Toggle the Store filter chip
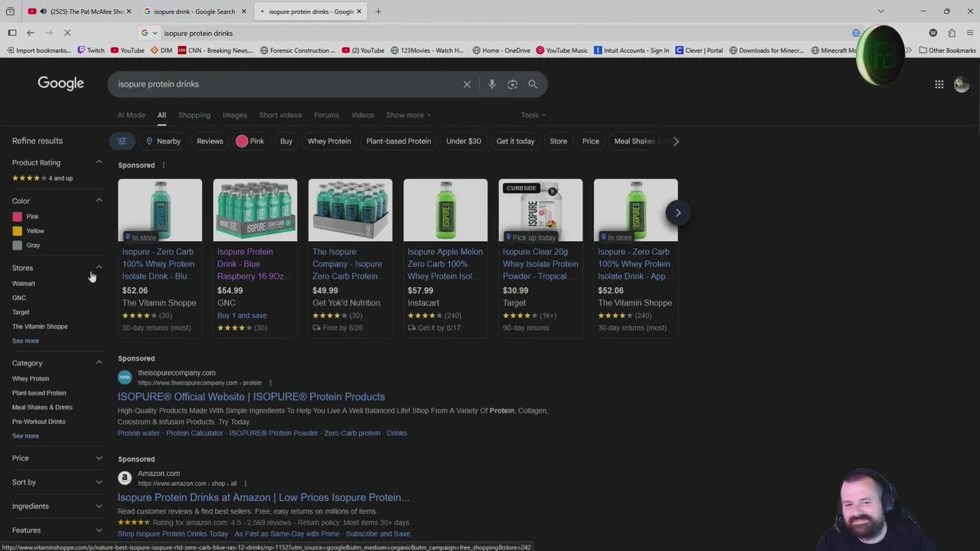This screenshot has width=980, height=551. click(558, 141)
